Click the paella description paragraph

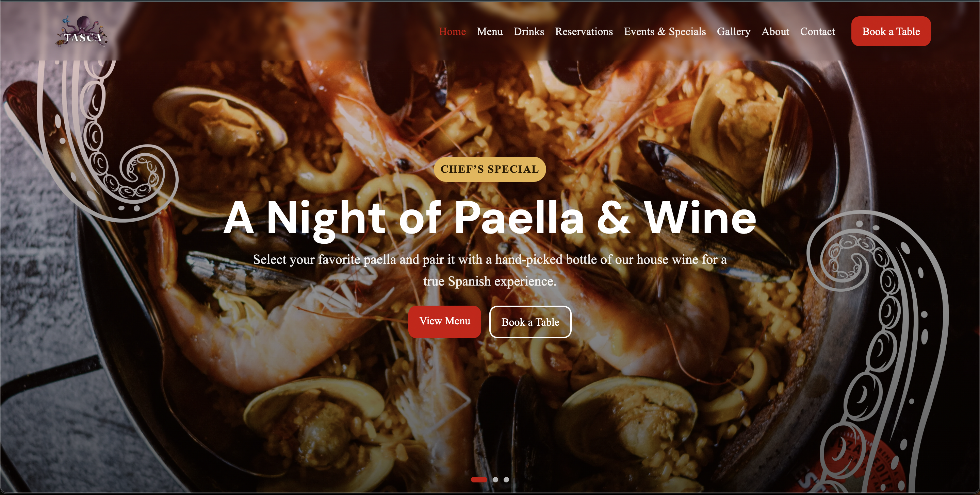pyautogui.click(x=490, y=270)
